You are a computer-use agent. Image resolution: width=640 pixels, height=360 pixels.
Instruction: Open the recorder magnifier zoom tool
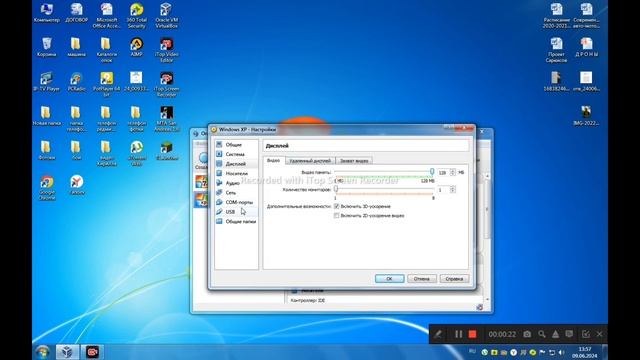[542, 334]
